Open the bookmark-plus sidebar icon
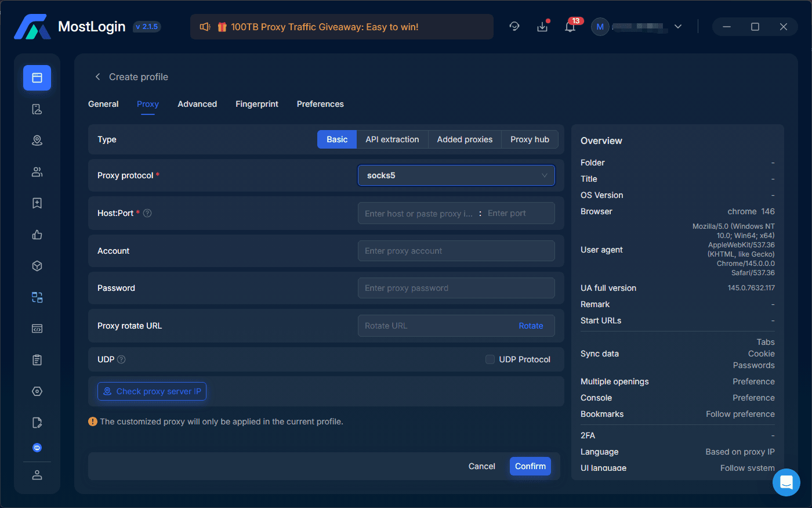Image resolution: width=812 pixels, height=508 pixels. coord(37,203)
